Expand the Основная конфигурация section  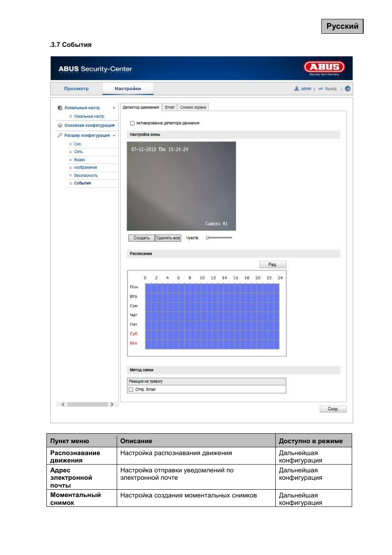pyautogui.click(x=90, y=125)
